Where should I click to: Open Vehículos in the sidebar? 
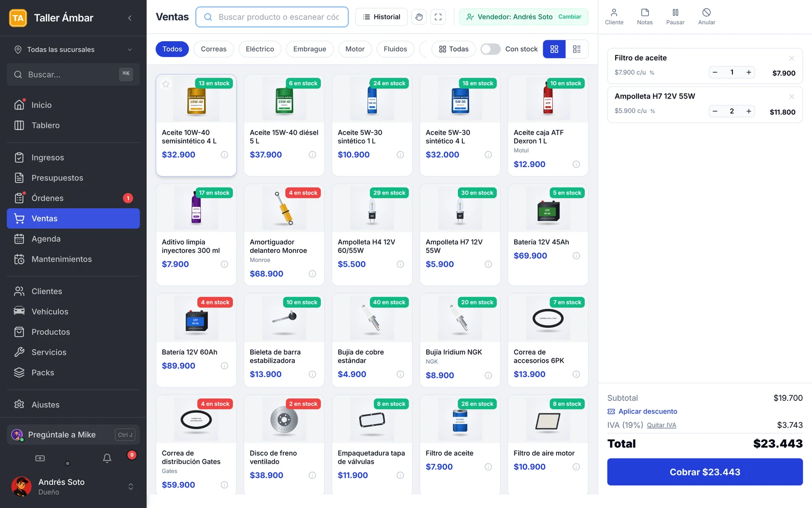click(x=73, y=311)
